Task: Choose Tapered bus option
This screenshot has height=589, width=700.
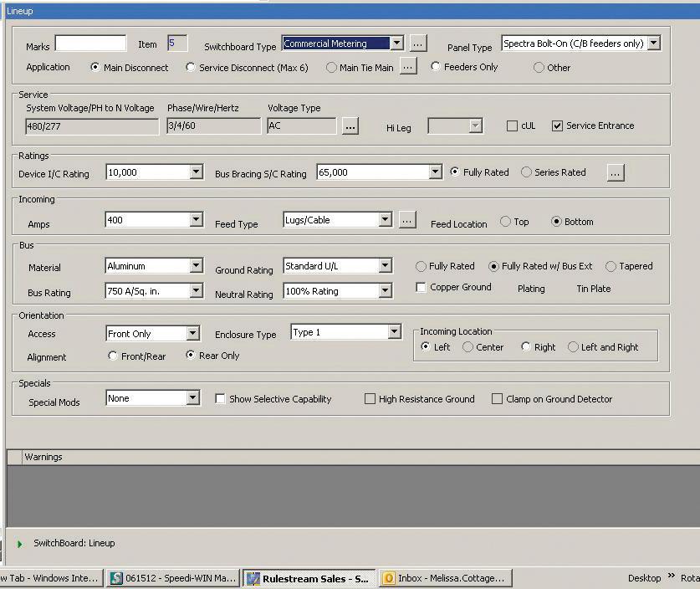Action: tap(611, 267)
